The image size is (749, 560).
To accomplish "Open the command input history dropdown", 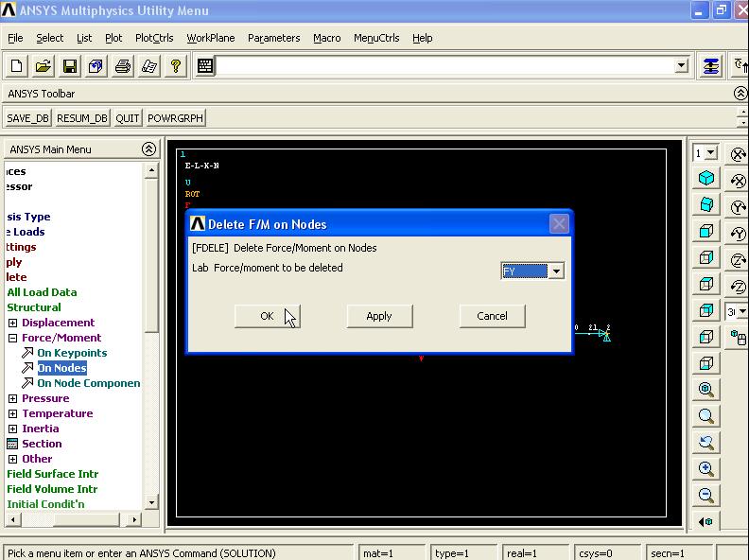I will coord(681,65).
